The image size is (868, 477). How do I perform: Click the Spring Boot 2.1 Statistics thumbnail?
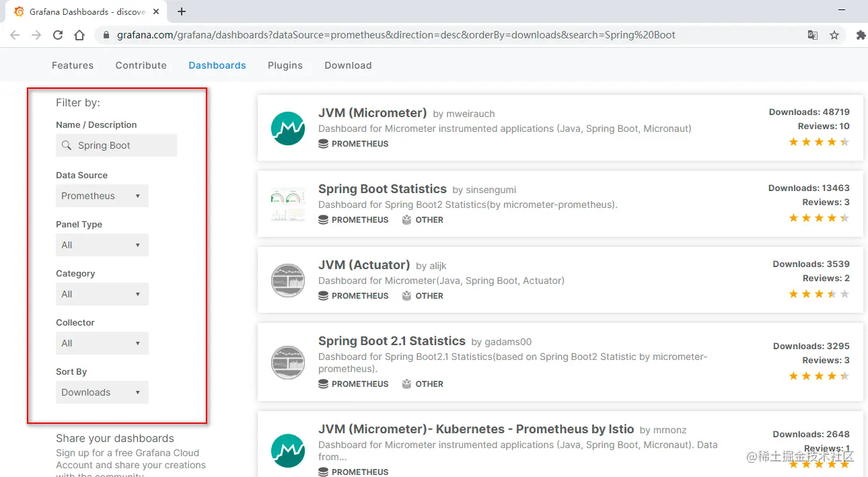click(288, 363)
